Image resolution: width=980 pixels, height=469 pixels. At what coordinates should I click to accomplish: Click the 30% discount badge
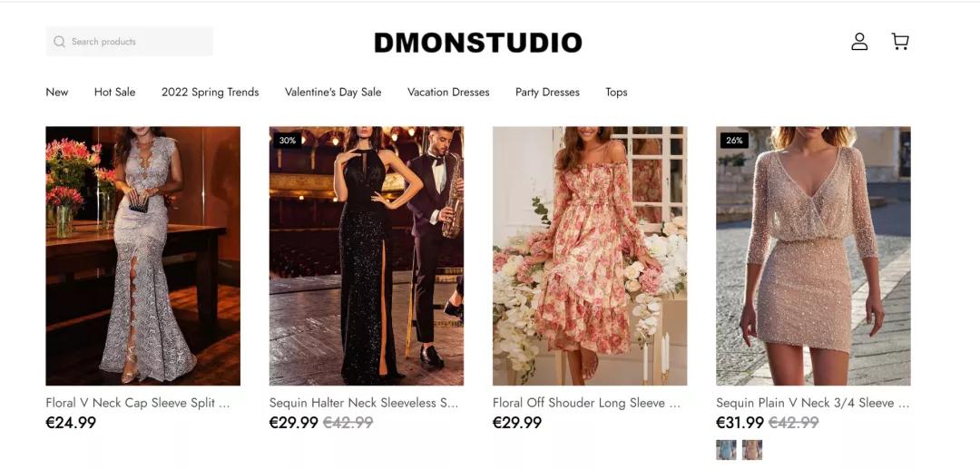point(288,141)
